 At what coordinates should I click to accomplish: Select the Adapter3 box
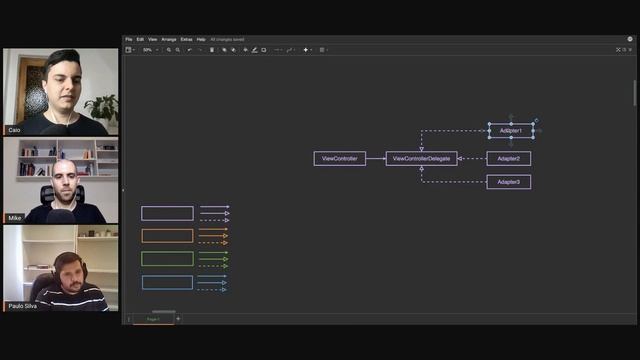point(509,182)
